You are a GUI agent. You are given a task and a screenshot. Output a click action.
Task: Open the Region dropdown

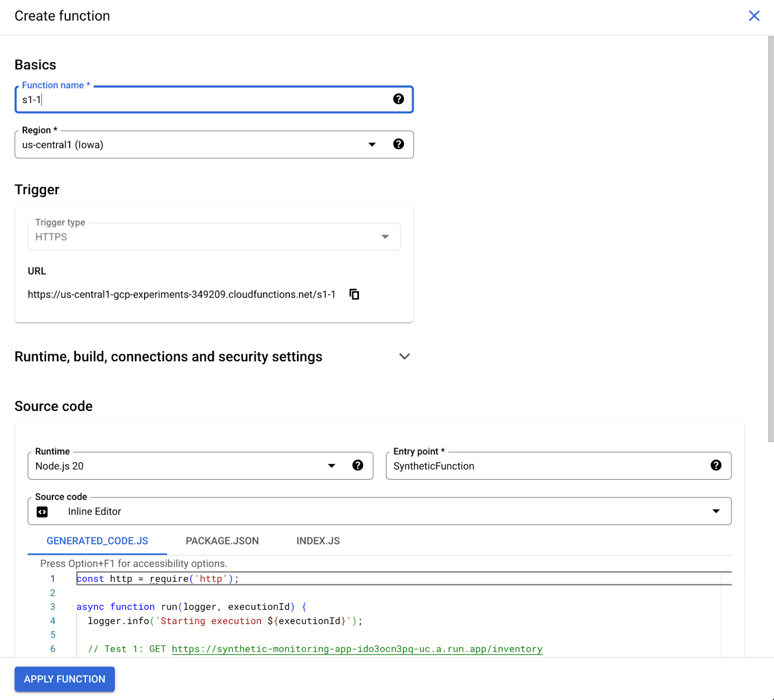[372, 145]
